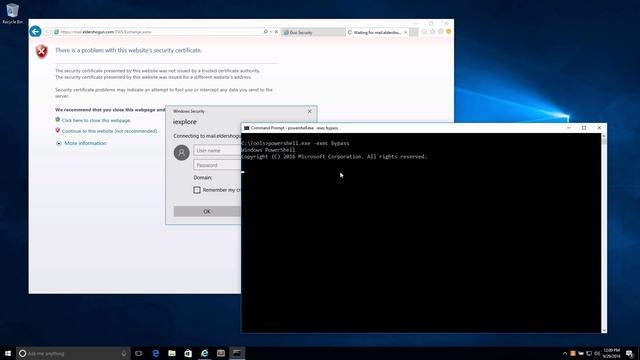
Task: Click the Command Prompt title bar icon
Action: click(x=247, y=128)
